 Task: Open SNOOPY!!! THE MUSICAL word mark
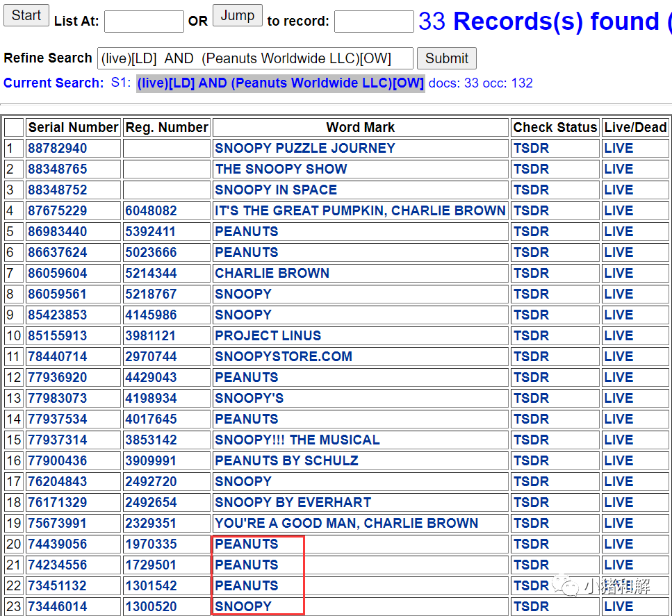[x=297, y=440]
